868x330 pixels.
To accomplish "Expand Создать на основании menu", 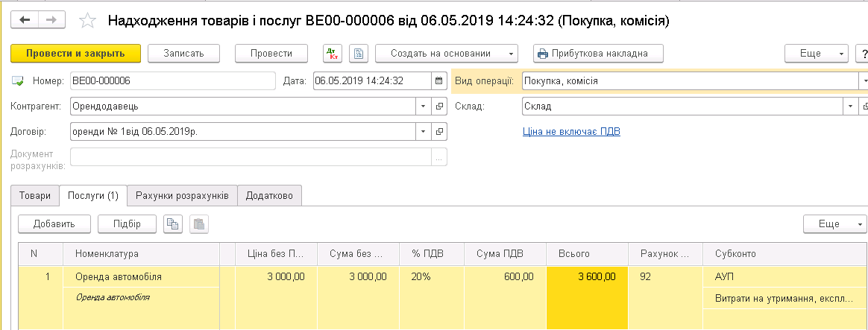I will [447, 53].
